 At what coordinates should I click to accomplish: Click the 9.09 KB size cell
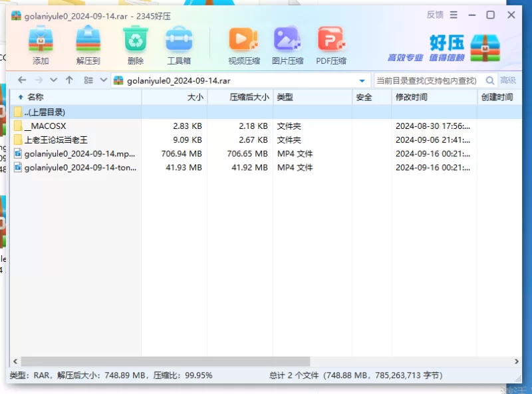[188, 140]
